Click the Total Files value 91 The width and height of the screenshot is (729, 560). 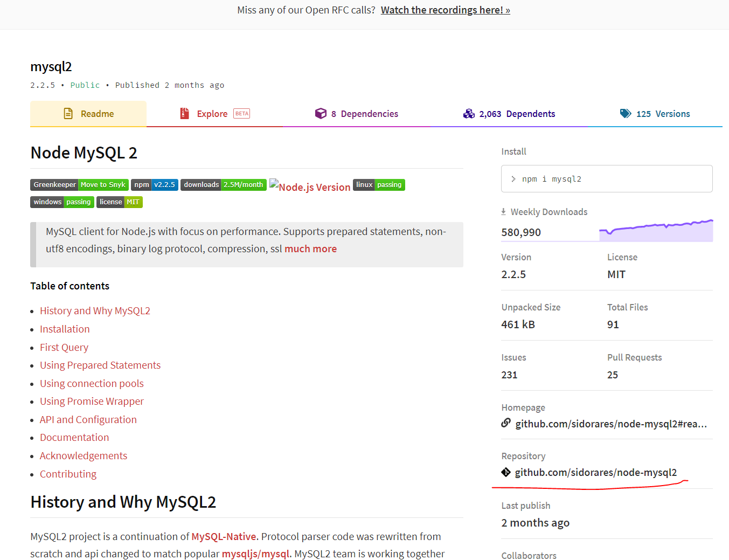pyautogui.click(x=613, y=324)
